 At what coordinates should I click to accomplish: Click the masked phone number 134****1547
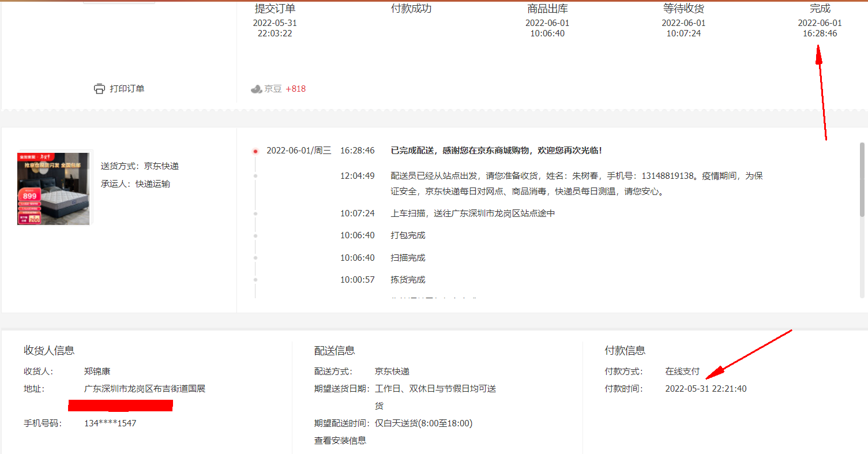click(x=110, y=423)
